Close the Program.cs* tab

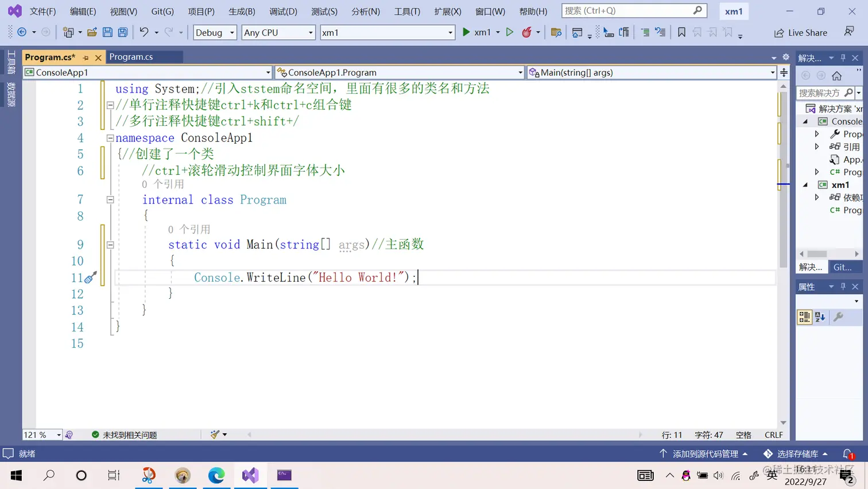pos(98,57)
